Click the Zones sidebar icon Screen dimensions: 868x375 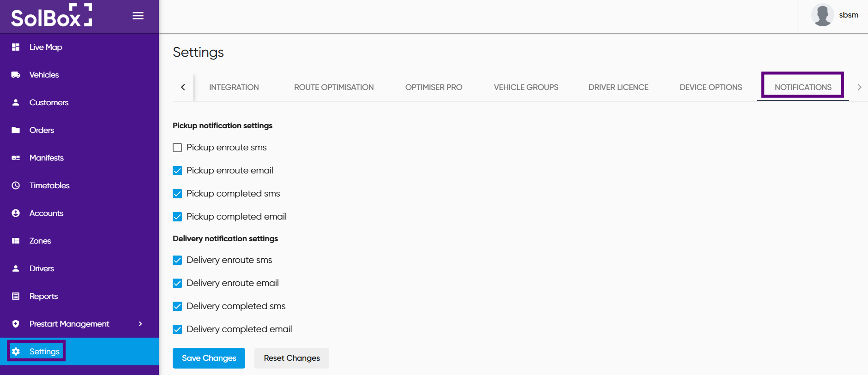point(16,241)
